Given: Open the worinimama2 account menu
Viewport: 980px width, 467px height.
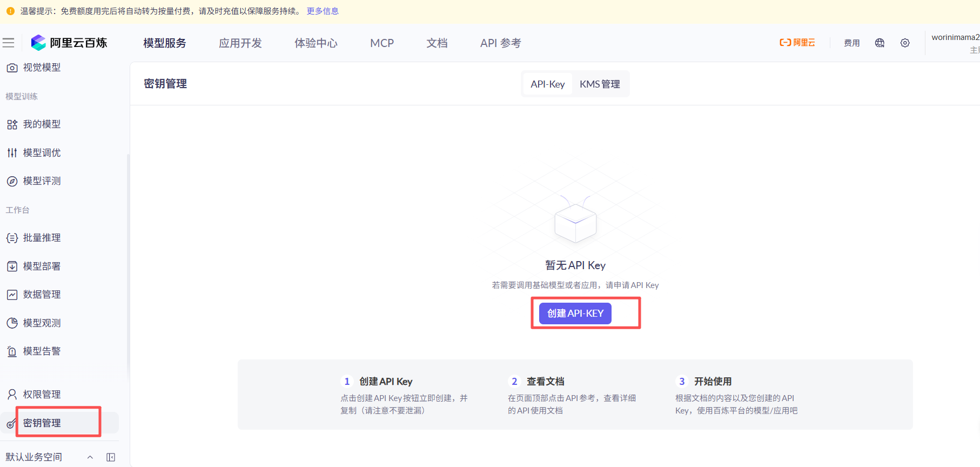Looking at the screenshot, I should (955, 43).
